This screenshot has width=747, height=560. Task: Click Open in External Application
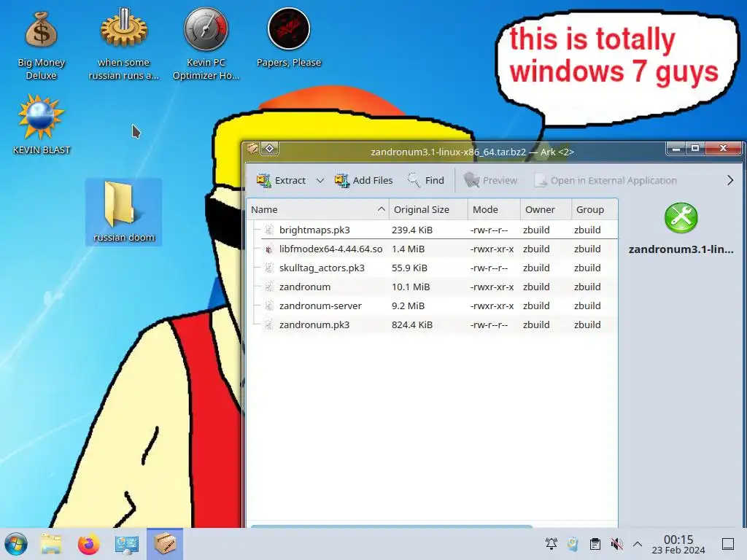[605, 181]
